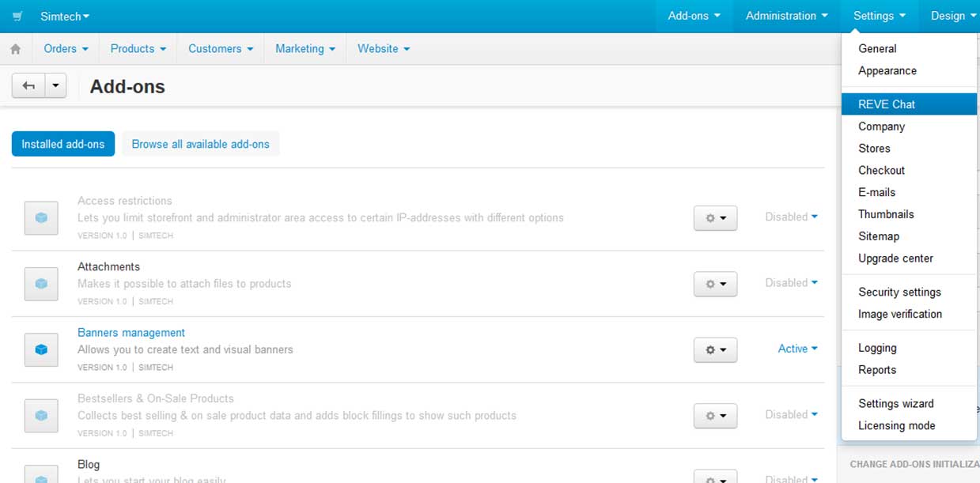Click the back arrow button
The height and width of the screenshot is (483, 980).
click(28, 86)
